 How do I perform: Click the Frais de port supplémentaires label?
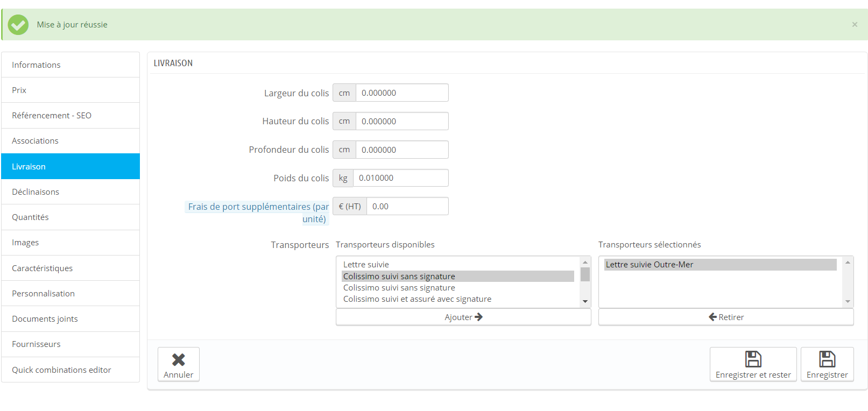258,212
